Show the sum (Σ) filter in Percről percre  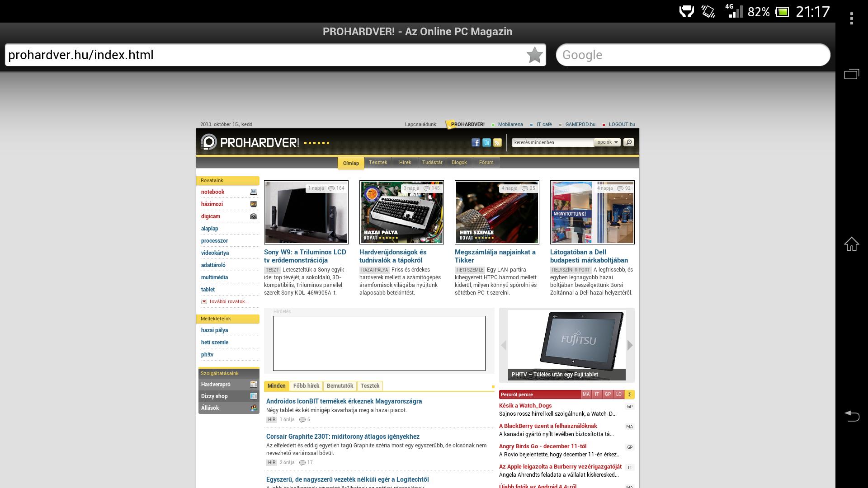[x=629, y=394]
